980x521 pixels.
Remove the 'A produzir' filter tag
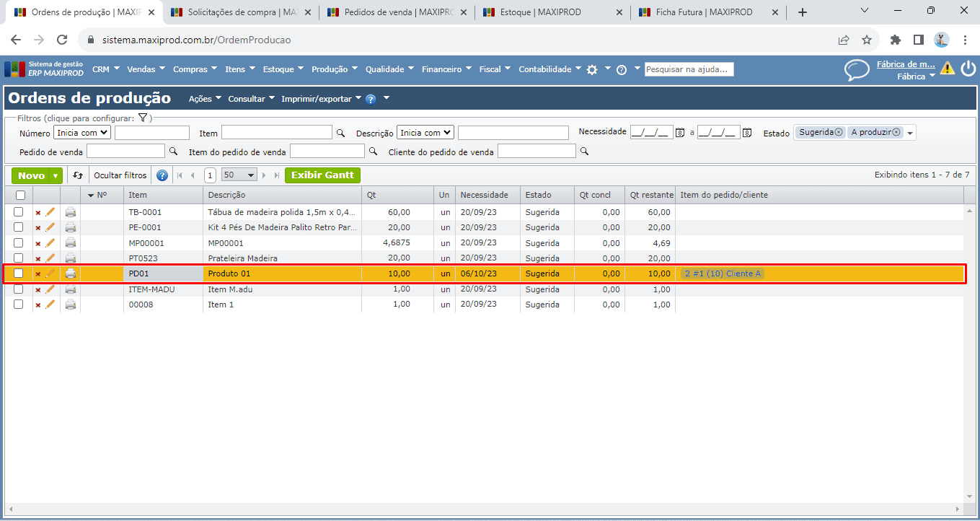pyautogui.click(x=896, y=132)
